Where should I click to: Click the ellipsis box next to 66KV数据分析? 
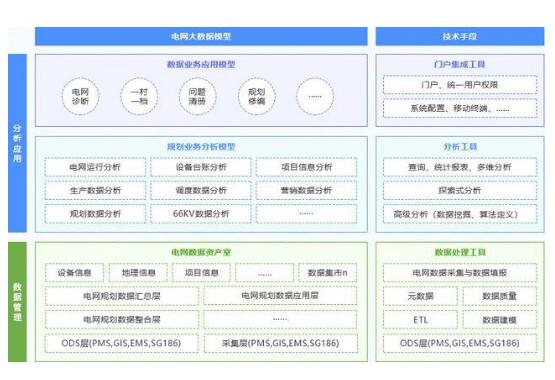[x=307, y=214]
